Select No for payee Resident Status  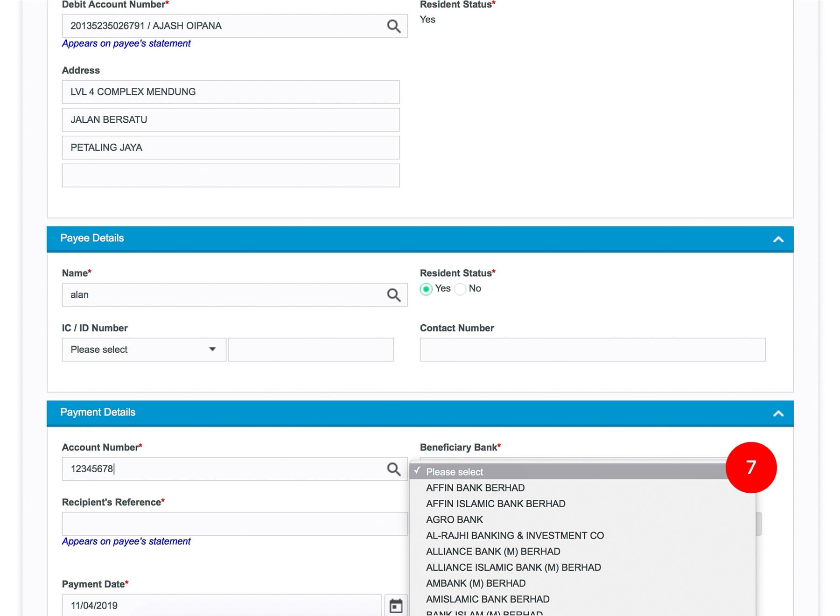click(460, 289)
